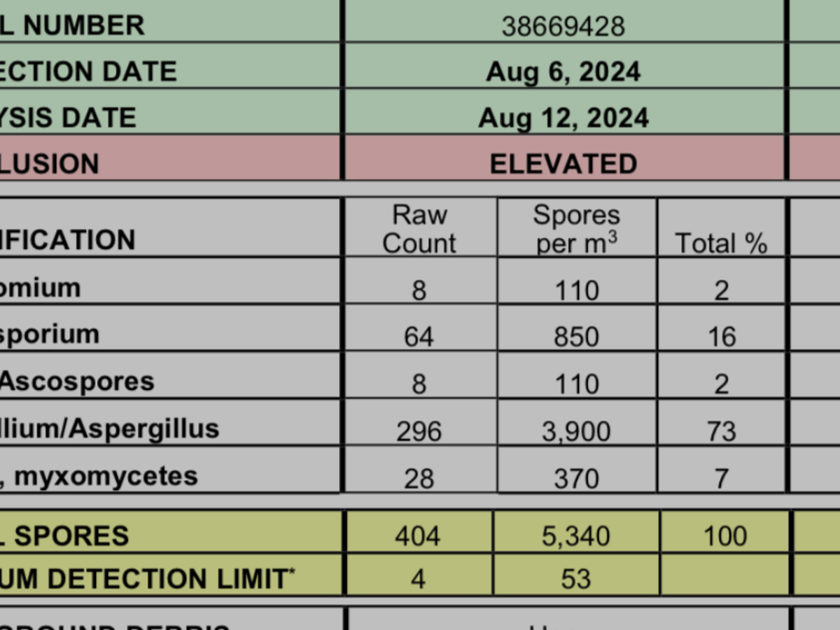Click the myxomycetes raw count 28

[419, 479]
